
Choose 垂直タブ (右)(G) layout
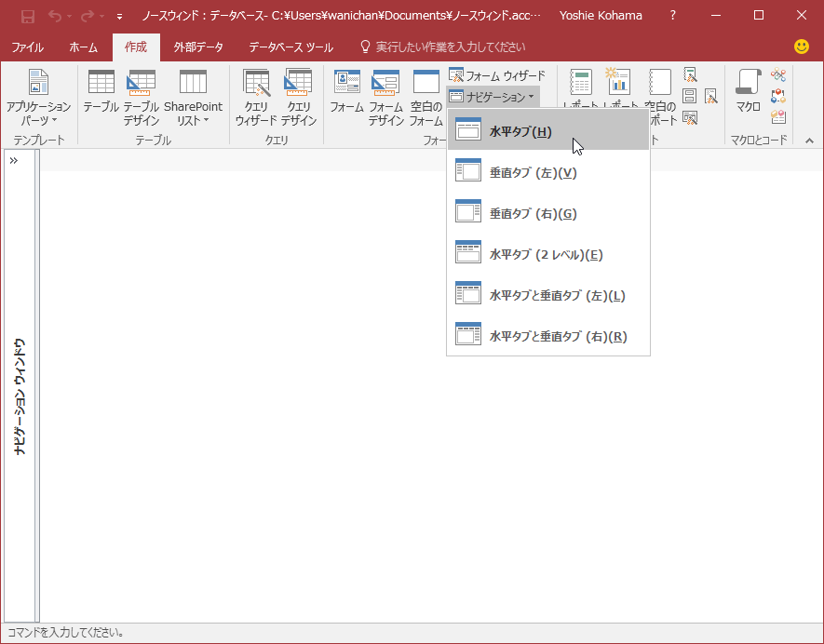click(548, 213)
